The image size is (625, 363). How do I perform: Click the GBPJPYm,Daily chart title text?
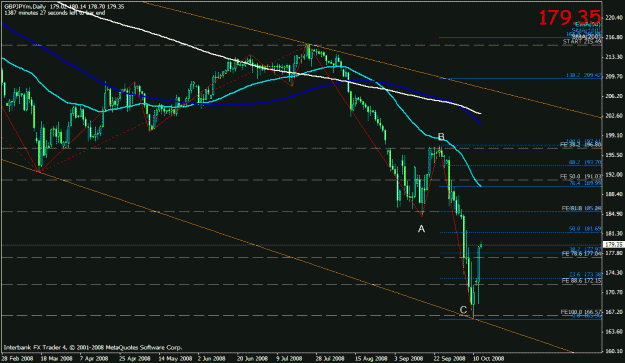(25, 7)
